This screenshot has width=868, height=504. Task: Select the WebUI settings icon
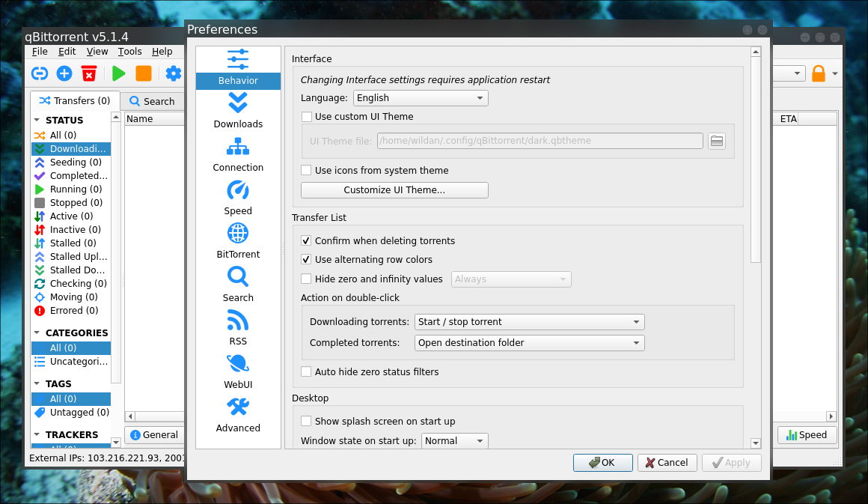pos(238,371)
